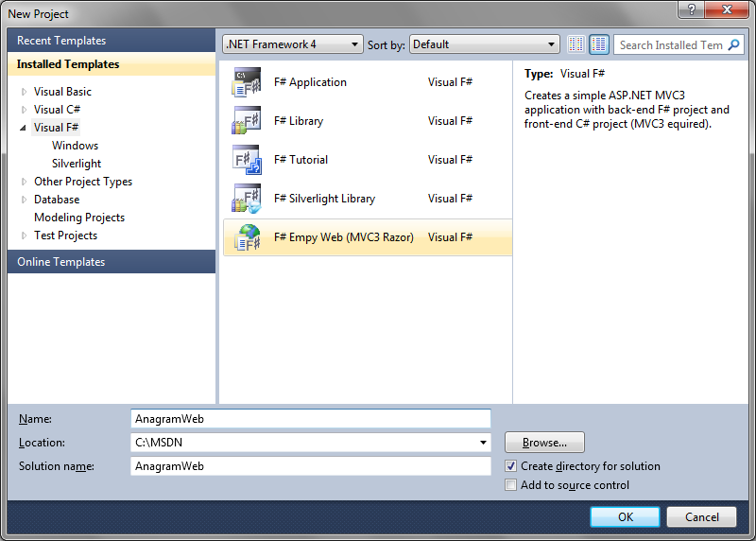Select the F# Empy Web MVC3 Razor icon

(x=247, y=237)
